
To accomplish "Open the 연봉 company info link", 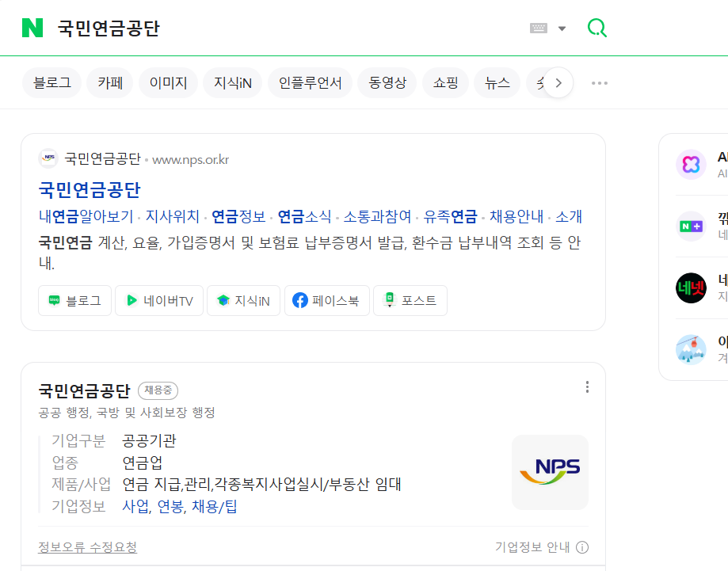I will click(171, 506).
